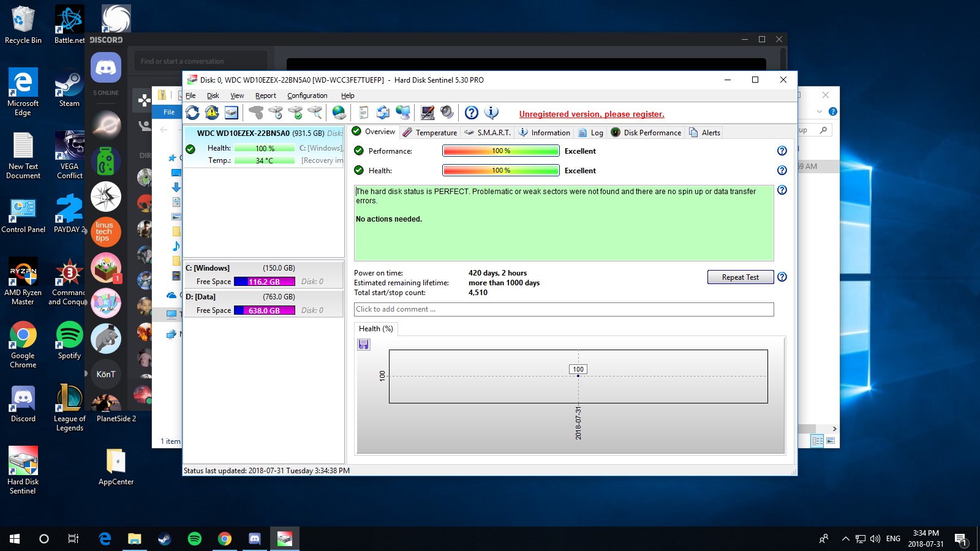The image size is (980, 551).
Task: Switch to the Information tab
Action: click(544, 132)
